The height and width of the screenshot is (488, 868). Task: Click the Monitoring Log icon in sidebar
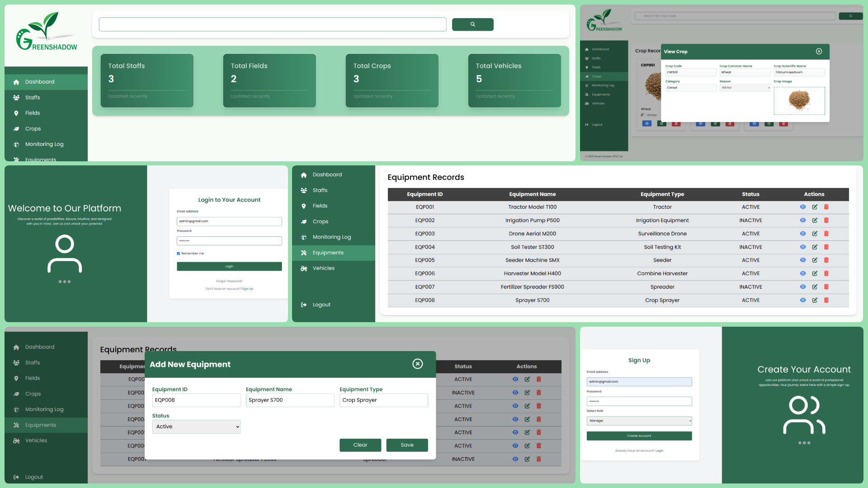(16, 144)
